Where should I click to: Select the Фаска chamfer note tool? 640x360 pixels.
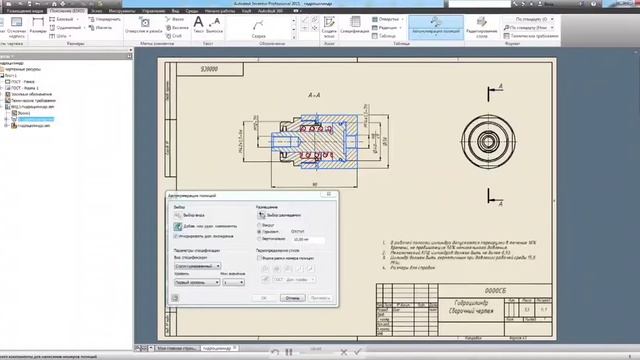[175, 19]
